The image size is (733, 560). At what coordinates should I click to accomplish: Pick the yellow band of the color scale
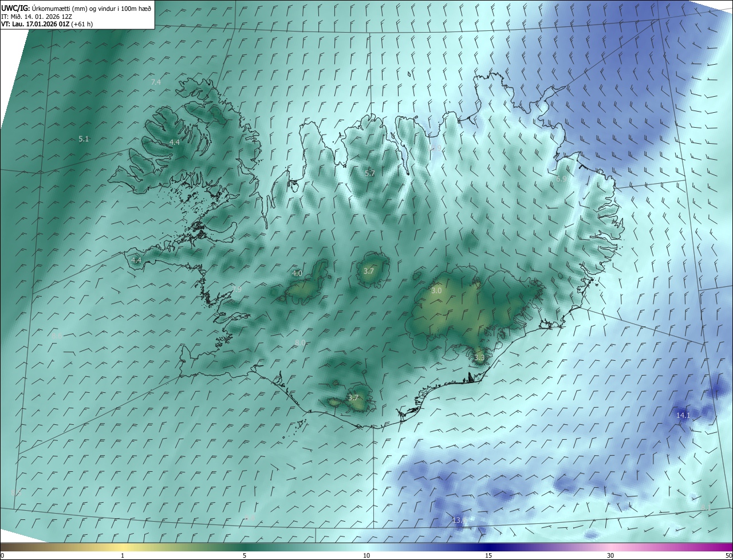123,547
